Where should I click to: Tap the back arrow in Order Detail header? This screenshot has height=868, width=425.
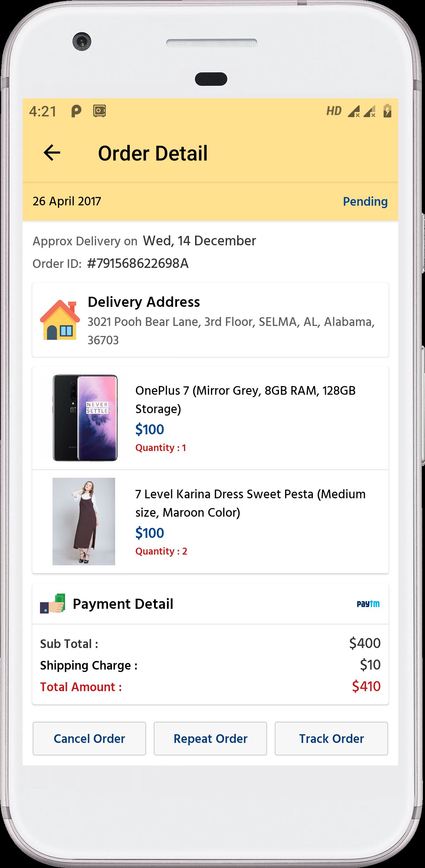pyautogui.click(x=52, y=153)
